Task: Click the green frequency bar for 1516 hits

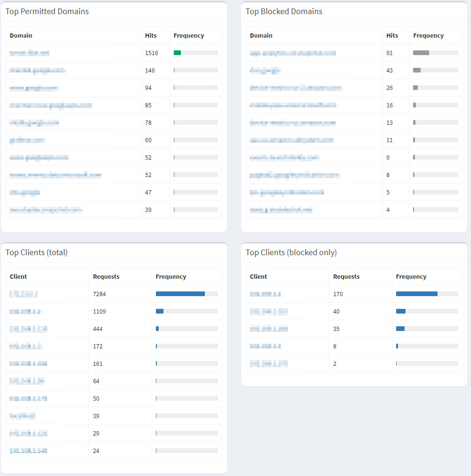Action: pyautogui.click(x=177, y=53)
